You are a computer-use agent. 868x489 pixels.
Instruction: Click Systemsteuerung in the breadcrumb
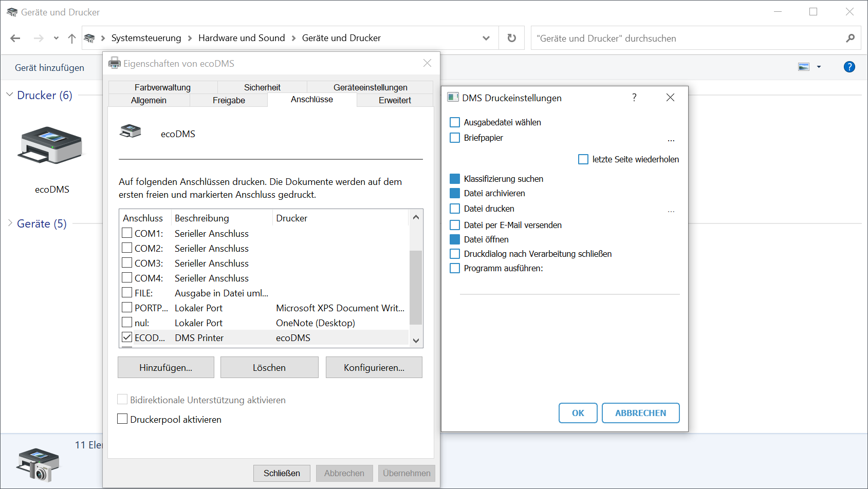pyautogui.click(x=146, y=38)
